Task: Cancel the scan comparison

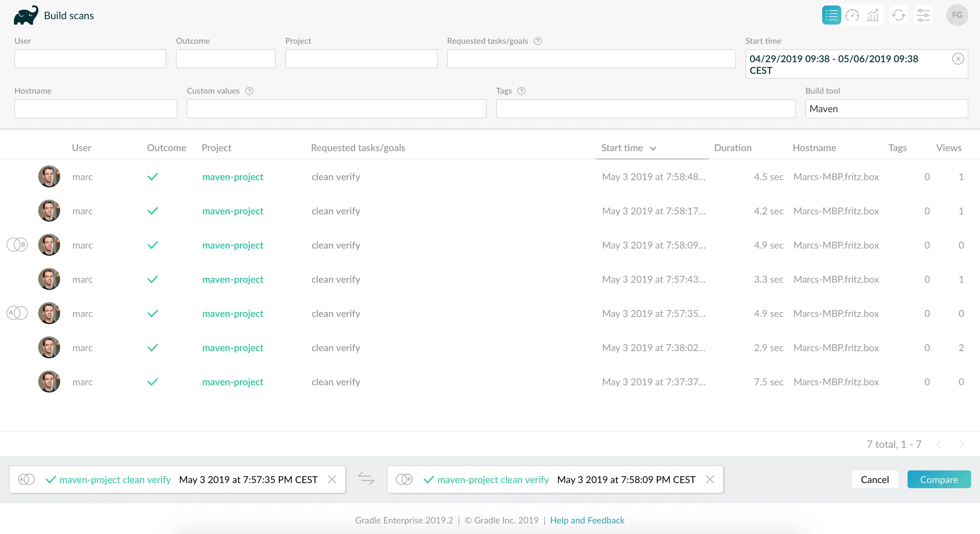Action: pyautogui.click(x=875, y=479)
